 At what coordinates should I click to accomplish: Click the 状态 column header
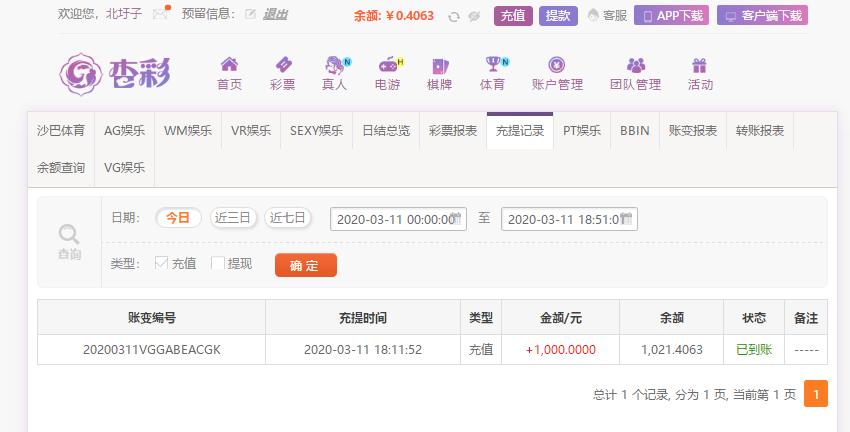[754, 318]
